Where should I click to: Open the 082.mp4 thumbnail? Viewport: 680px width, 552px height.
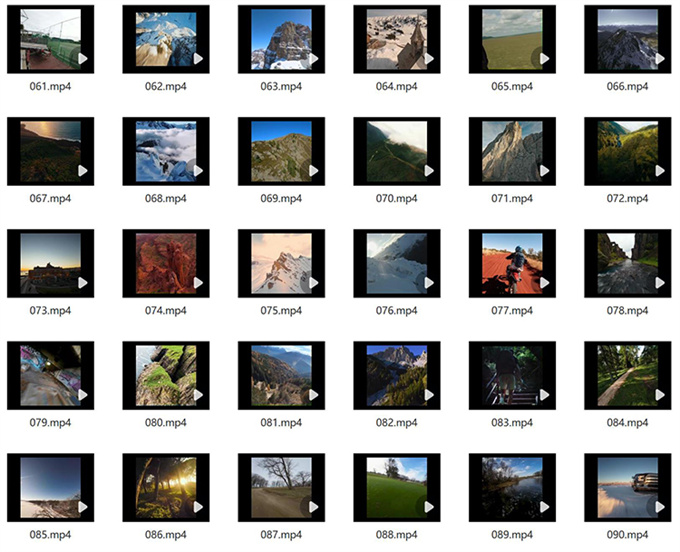tap(397, 376)
